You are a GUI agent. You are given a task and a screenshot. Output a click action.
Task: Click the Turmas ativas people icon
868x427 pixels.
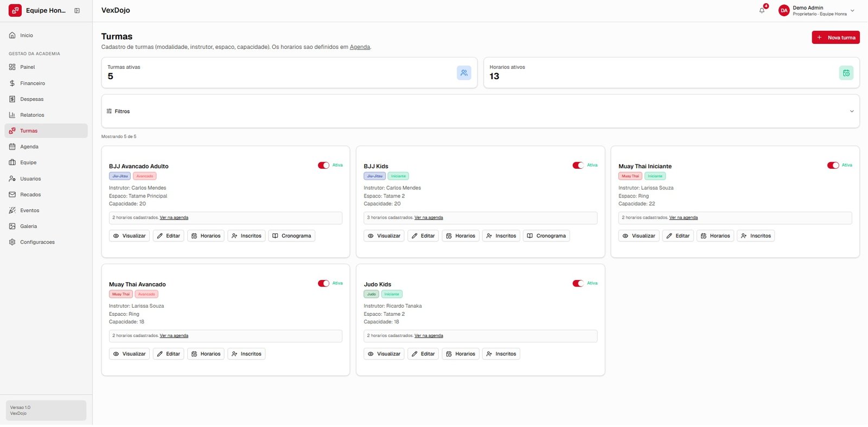(x=464, y=73)
